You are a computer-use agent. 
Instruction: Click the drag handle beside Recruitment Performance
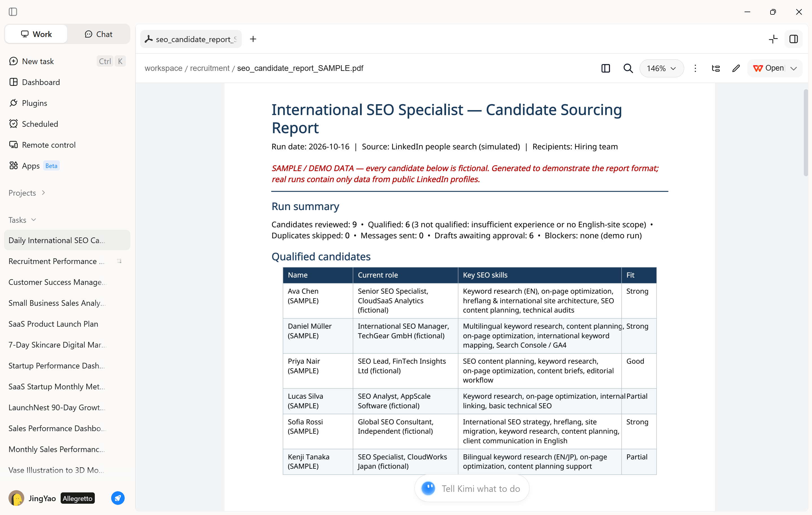(119, 261)
